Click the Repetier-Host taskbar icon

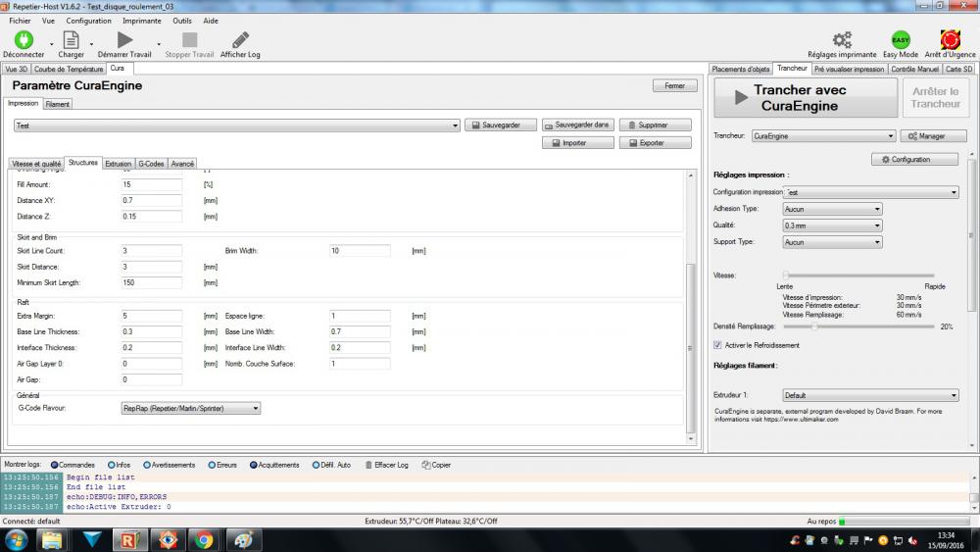pos(129,539)
